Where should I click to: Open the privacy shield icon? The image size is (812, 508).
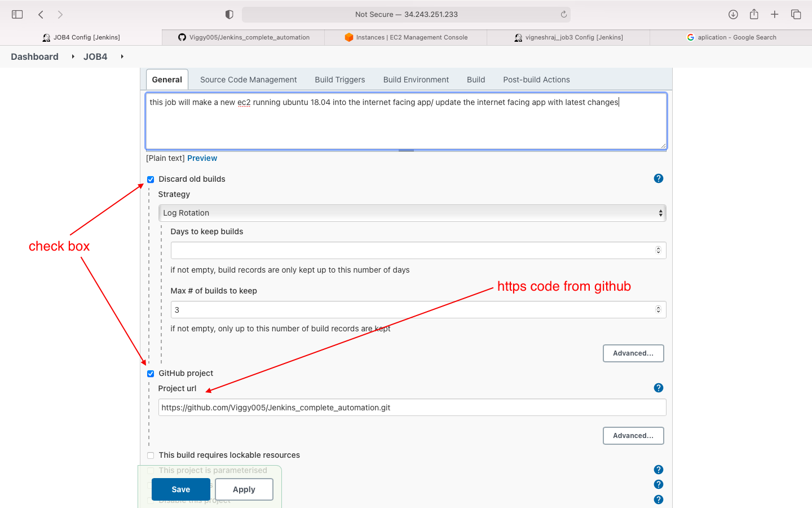tap(229, 15)
